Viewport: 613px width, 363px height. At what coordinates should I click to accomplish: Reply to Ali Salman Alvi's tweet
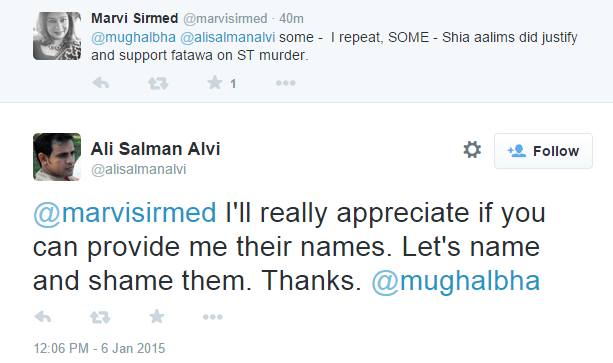43,317
